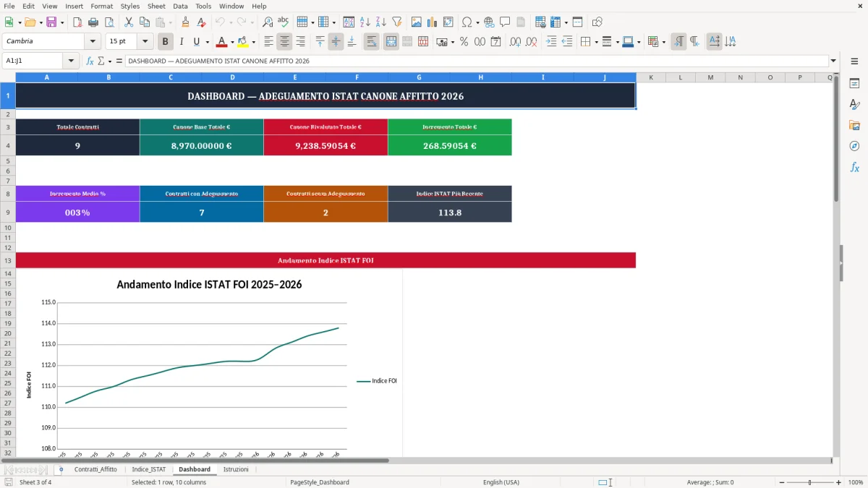
Task: Toggle AutoFilter funnel button
Action: pyautogui.click(x=396, y=22)
